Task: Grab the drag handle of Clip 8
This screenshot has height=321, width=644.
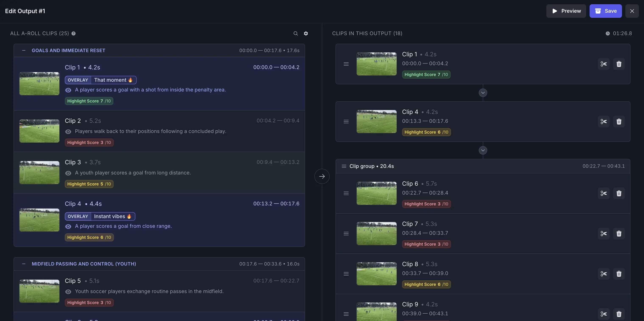Action: 346,274
